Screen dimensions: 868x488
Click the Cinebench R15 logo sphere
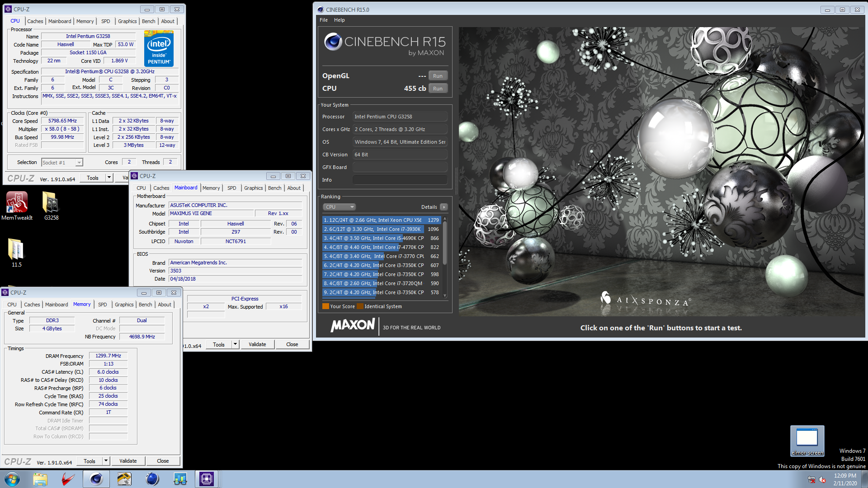333,42
